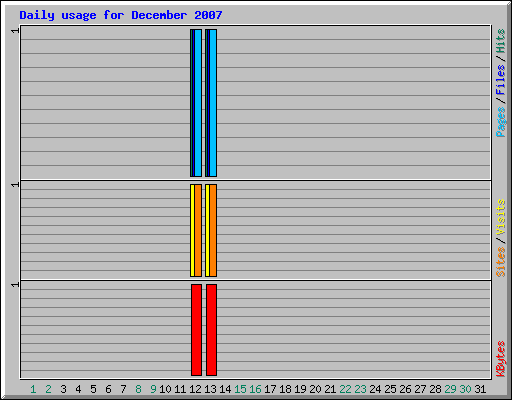The image size is (512, 400).
Task: Click day label 19 on the x-axis
Action: tap(300, 389)
